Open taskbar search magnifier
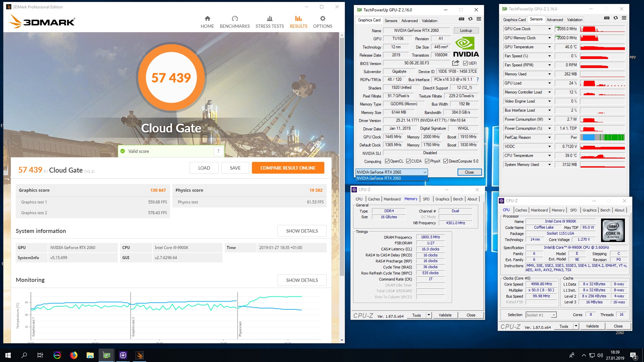 click(x=24, y=355)
